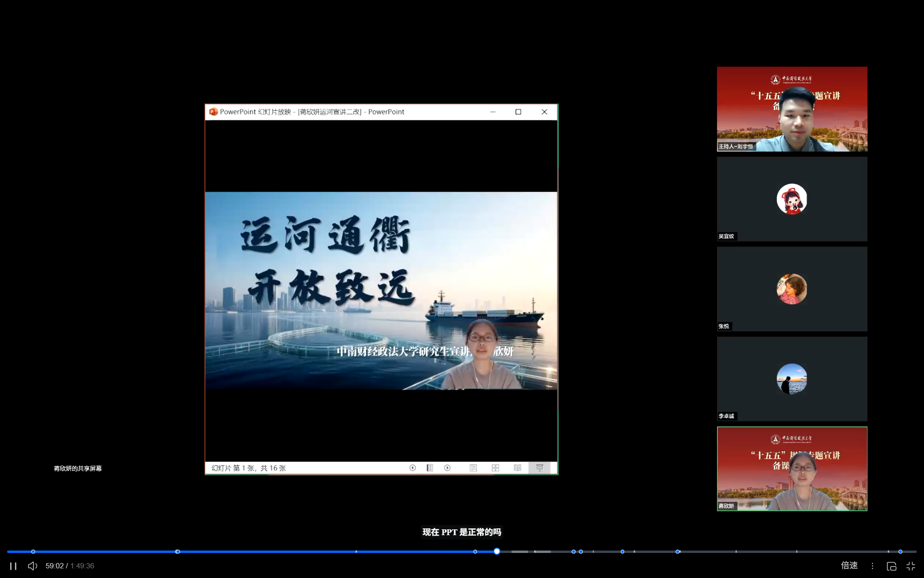Open the 倍速 playback speed menu
This screenshot has width=924, height=578.
coord(849,565)
